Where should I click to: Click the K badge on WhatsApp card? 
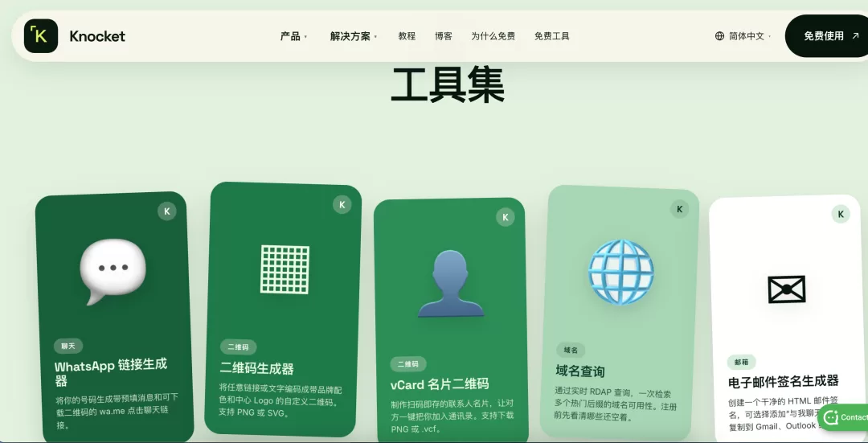pyautogui.click(x=166, y=211)
